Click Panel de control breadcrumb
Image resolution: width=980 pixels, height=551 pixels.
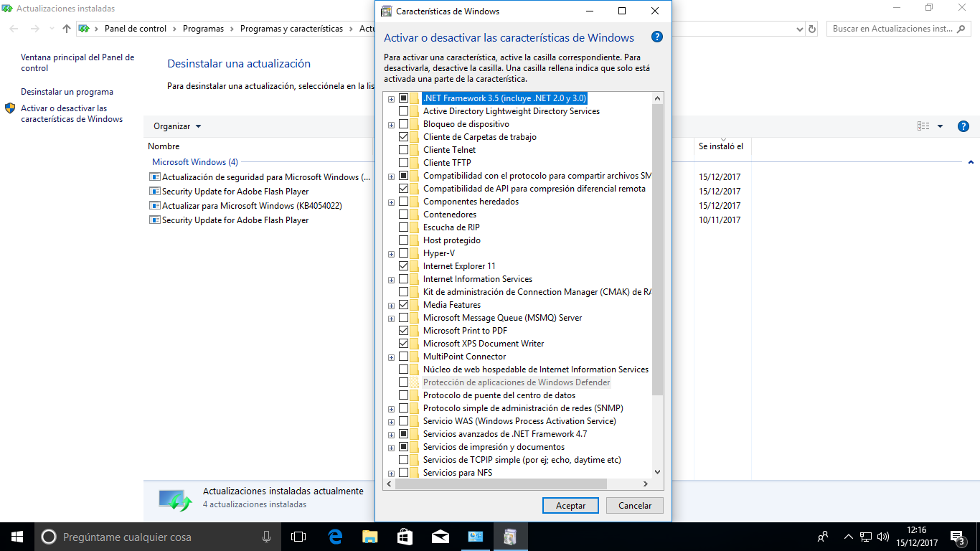pyautogui.click(x=136, y=29)
